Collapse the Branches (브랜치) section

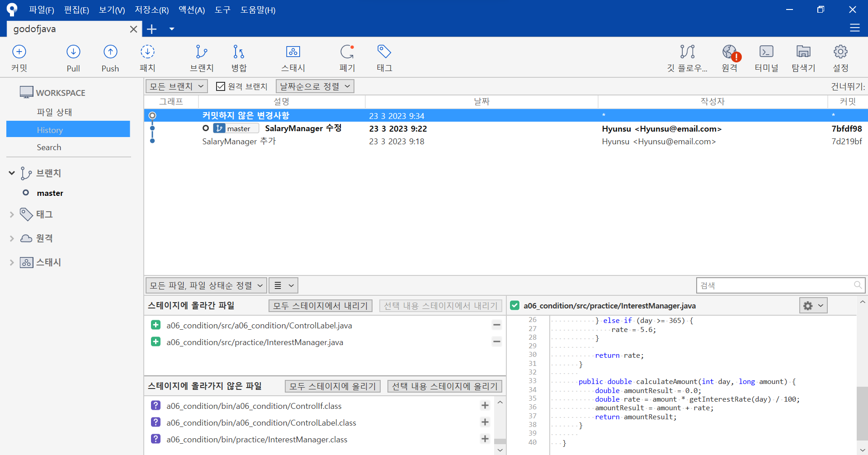12,173
